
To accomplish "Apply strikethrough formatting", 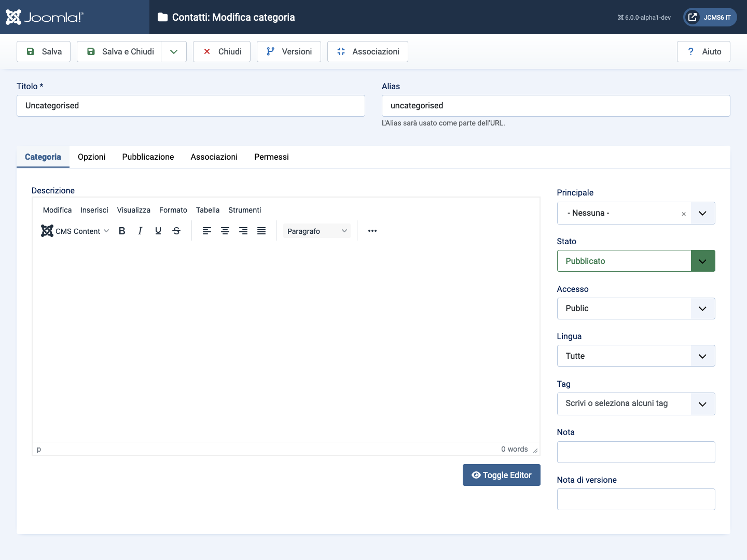I will point(176,231).
